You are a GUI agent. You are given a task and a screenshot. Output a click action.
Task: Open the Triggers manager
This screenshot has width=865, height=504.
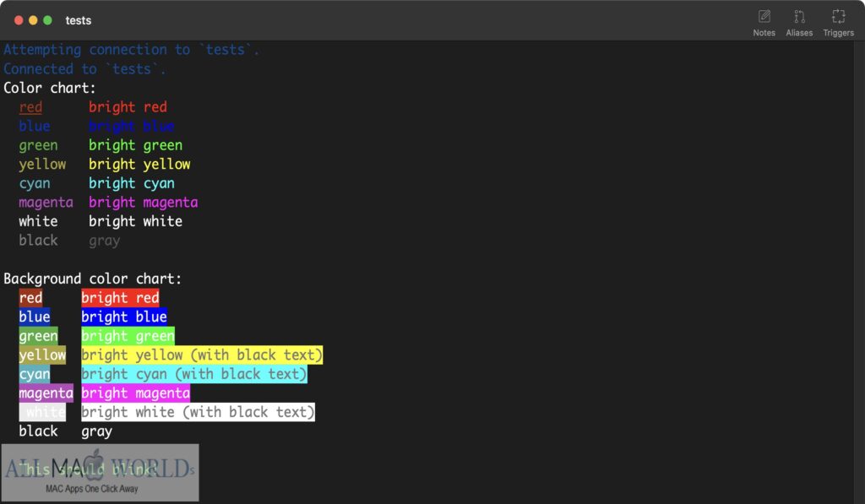838,21
